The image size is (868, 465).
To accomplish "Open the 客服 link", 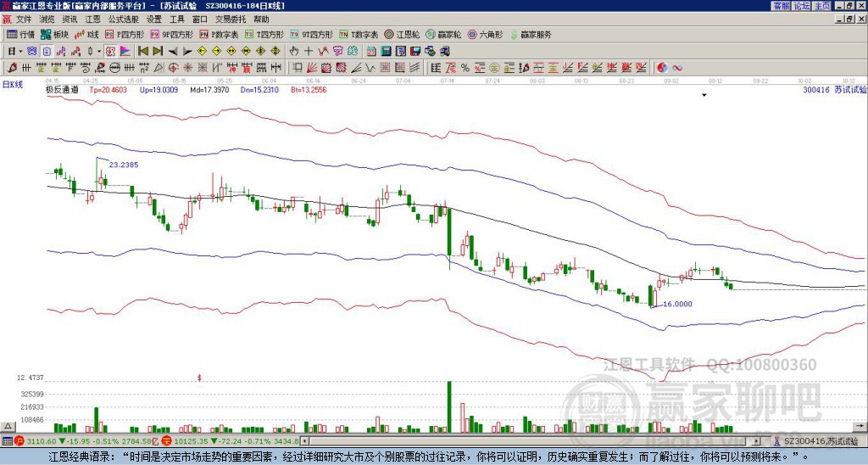I will tap(782, 6).
